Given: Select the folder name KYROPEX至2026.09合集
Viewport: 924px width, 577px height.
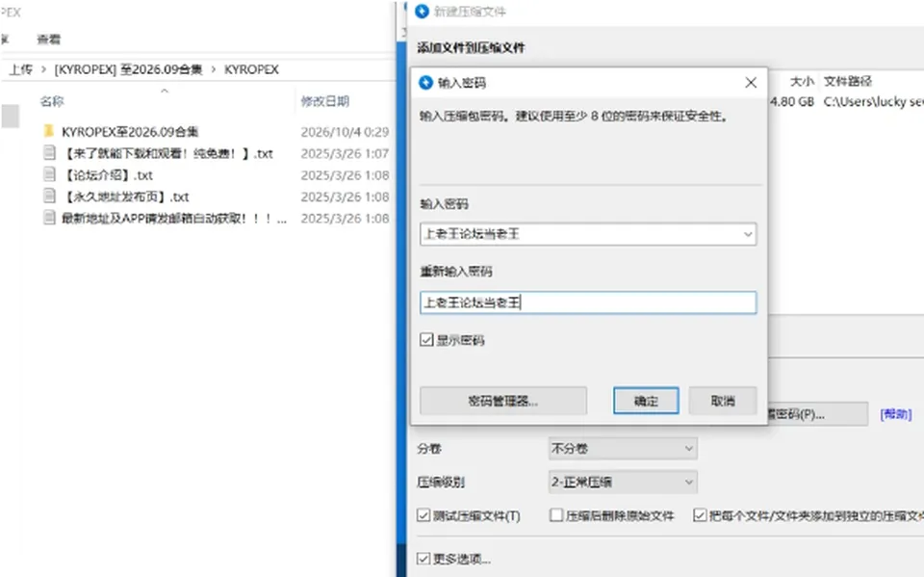Looking at the screenshot, I should pos(130,132).
